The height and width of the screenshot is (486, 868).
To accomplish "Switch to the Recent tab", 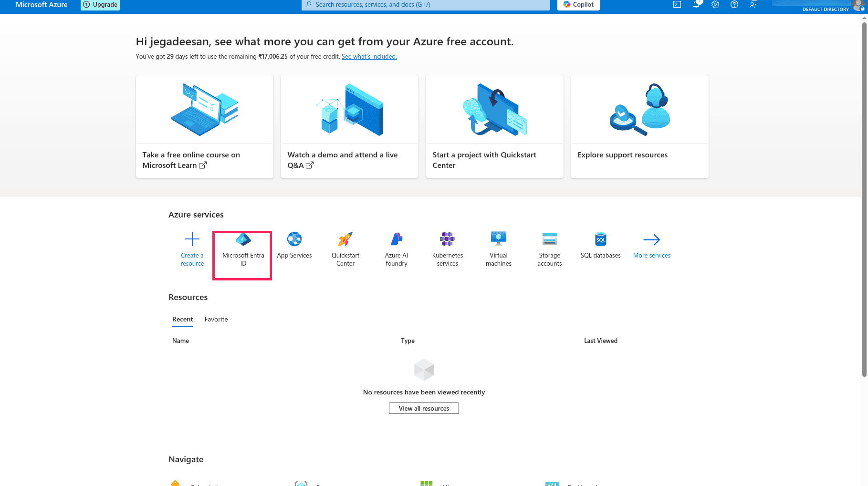I will tap(182, 319).
